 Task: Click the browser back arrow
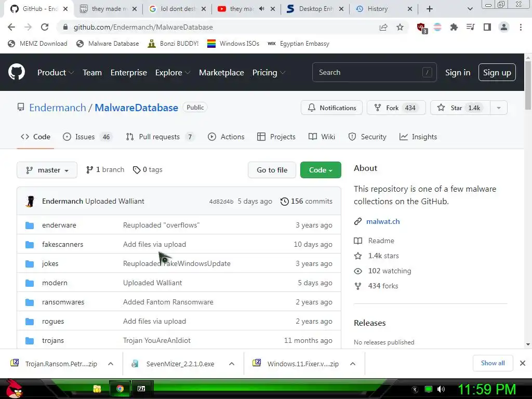[11, 27]
